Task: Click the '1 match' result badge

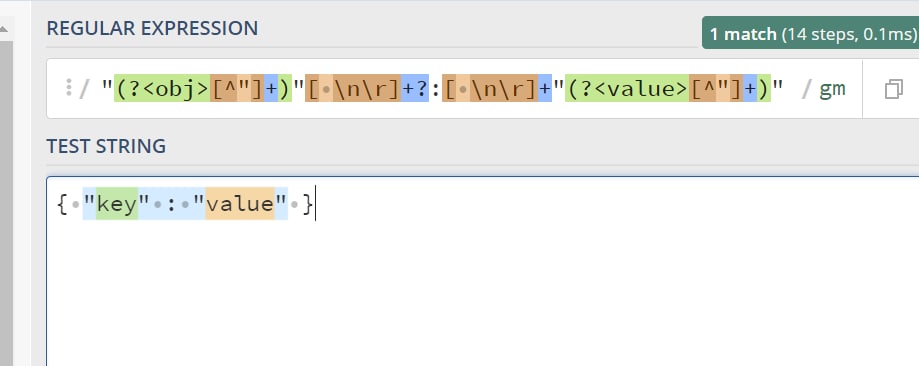Action: pos(811,34)
